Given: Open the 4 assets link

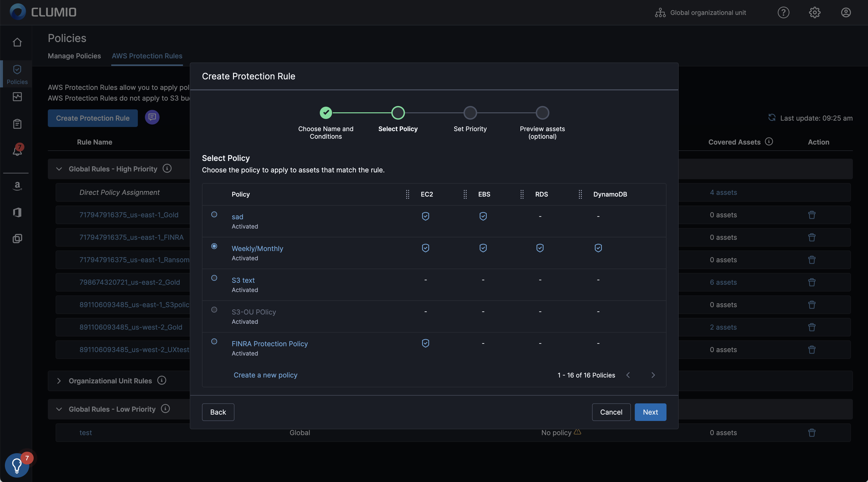Looking at the screenshot, I should [x=723, y=193].
